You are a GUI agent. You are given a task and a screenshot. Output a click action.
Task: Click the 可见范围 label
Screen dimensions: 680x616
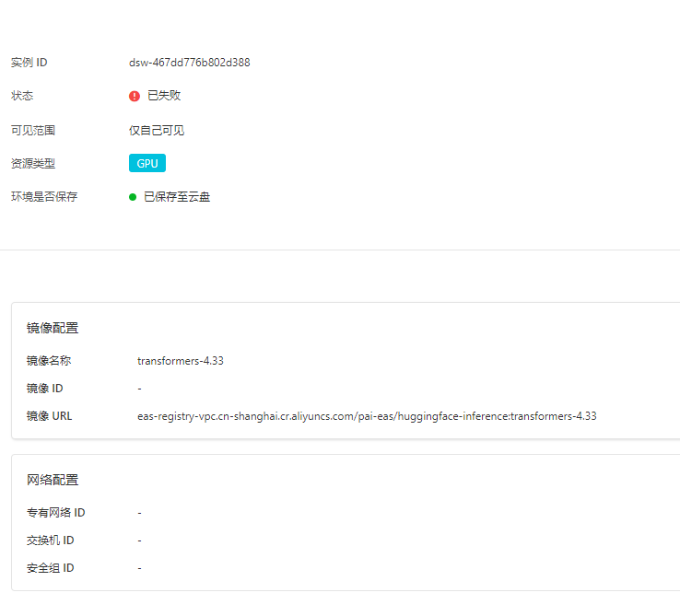[x=33, y=130]
